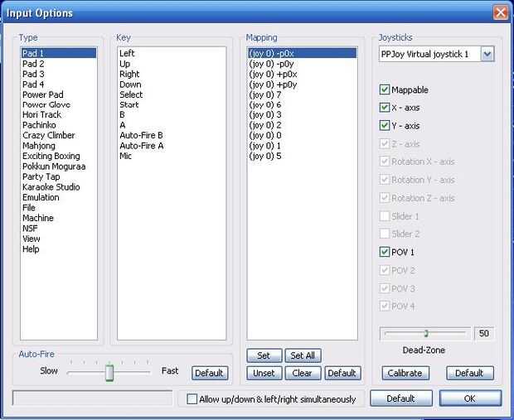Select Start in Key list
The image size is (514, 420).
tap(172, 104)
